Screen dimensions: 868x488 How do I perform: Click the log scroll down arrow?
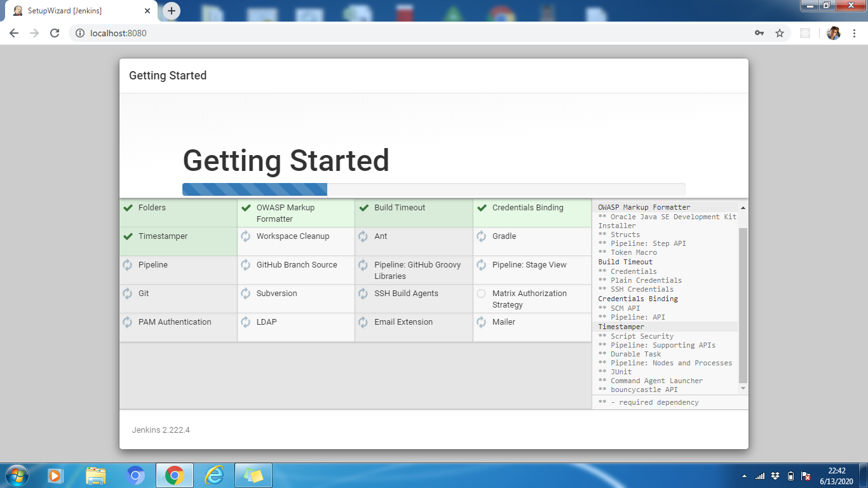[x=743, y=388]
